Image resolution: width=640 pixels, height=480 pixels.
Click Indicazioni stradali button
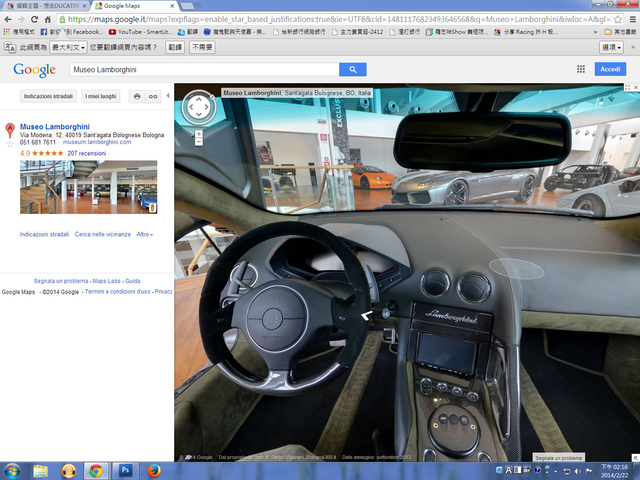48,96
